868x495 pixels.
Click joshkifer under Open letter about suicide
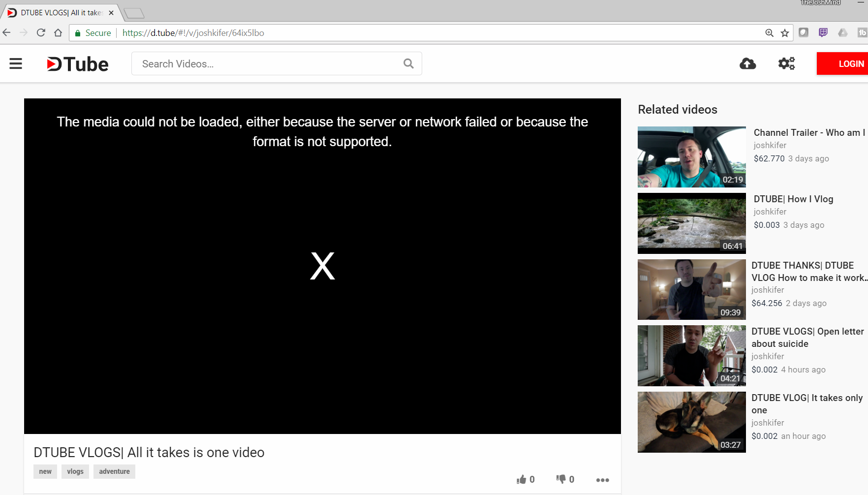click(768, 356)
